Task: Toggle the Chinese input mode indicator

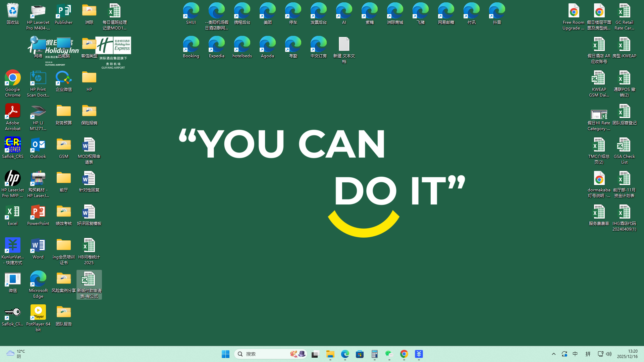Action: click(575, 354)
